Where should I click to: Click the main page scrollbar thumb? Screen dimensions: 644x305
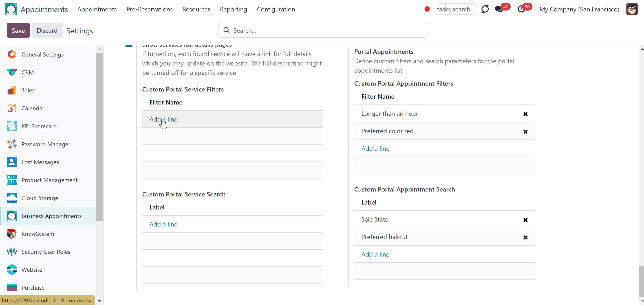641,281
